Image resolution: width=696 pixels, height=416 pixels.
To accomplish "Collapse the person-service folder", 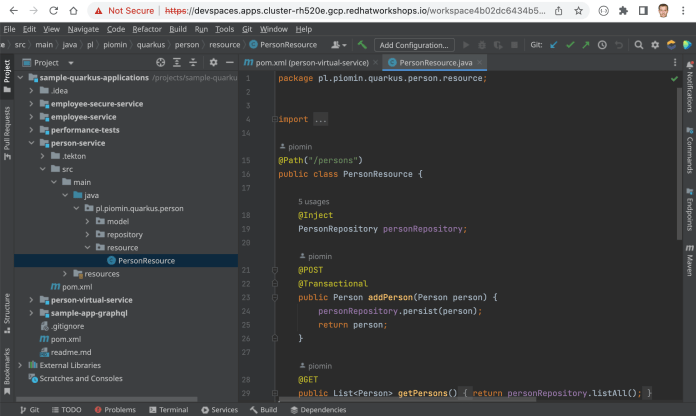I will coord(31,143).
